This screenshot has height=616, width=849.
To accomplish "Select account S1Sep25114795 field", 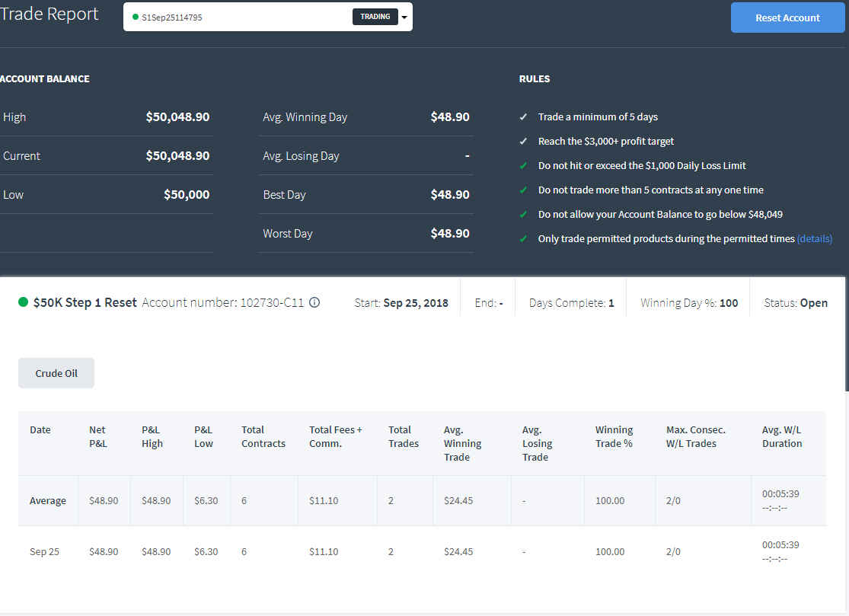I will pyautogui.click(x=267, y=17).
